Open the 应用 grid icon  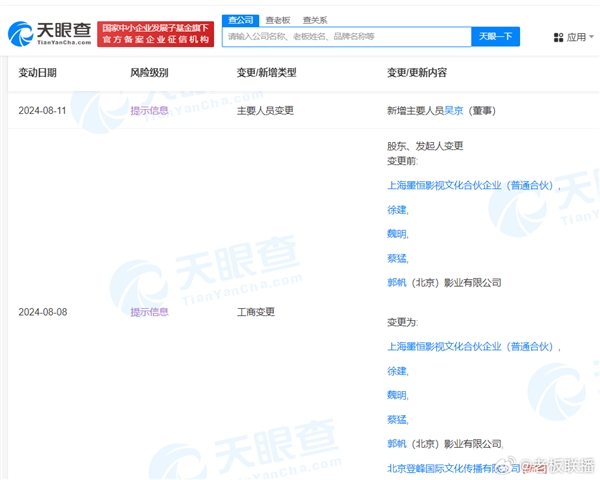point(558,37)
